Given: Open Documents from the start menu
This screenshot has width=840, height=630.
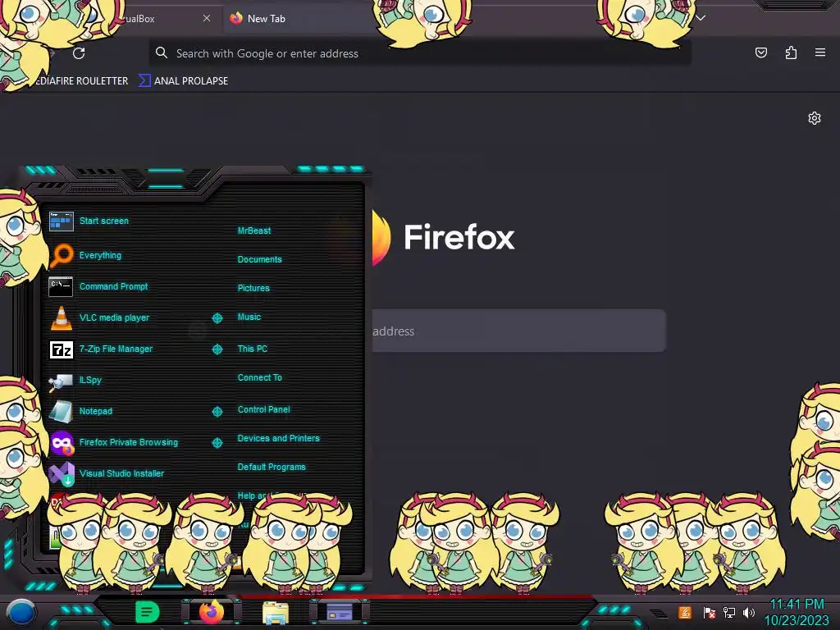Looking at the screenshot, I should (x=259, y=259).
